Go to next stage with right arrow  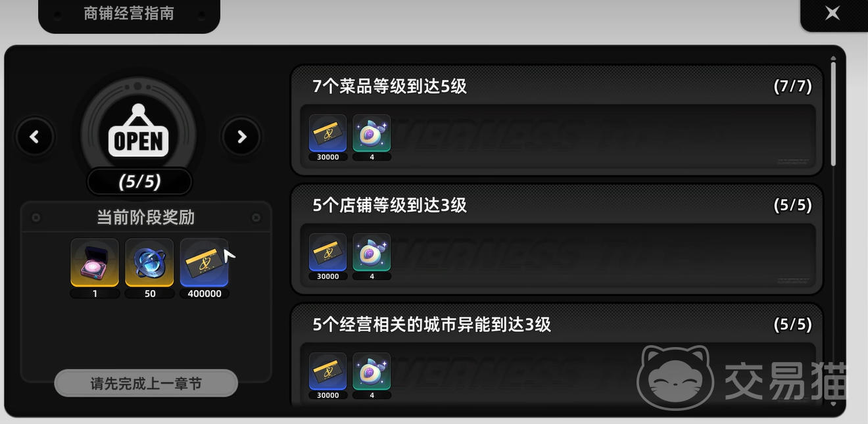click(x=241, y=137)
